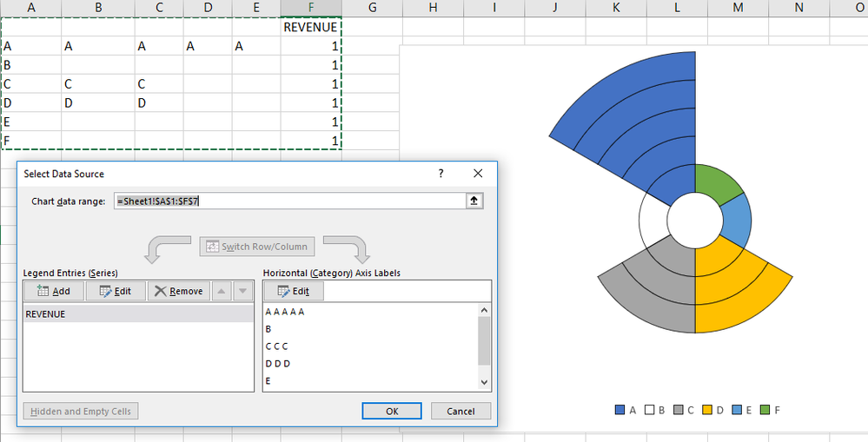Click Edit under Legend Entries (Series)
This screenshot has width=868, height=442.
click(x=116, y=291)
